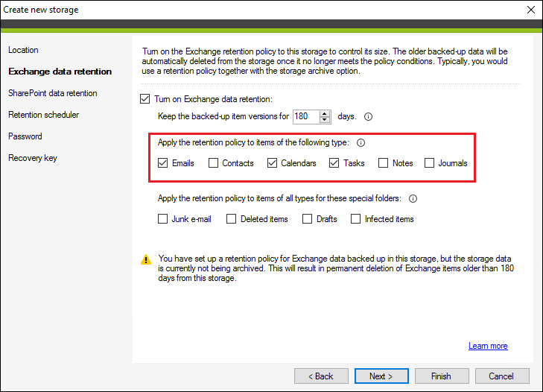543x392 pixels.
Task: Open the Recovery key step
Action: pyautogui.click(x=33, y=158)
